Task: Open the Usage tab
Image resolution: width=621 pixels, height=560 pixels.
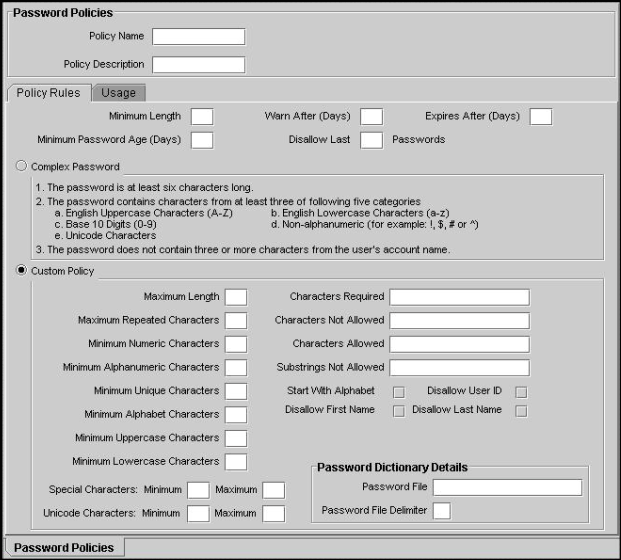Action: point(119,93)
